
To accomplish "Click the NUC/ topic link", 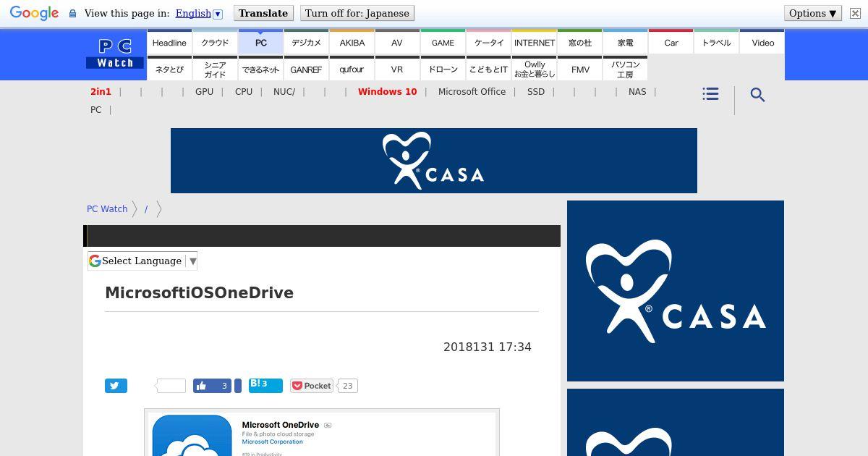I will click(284, 92).
